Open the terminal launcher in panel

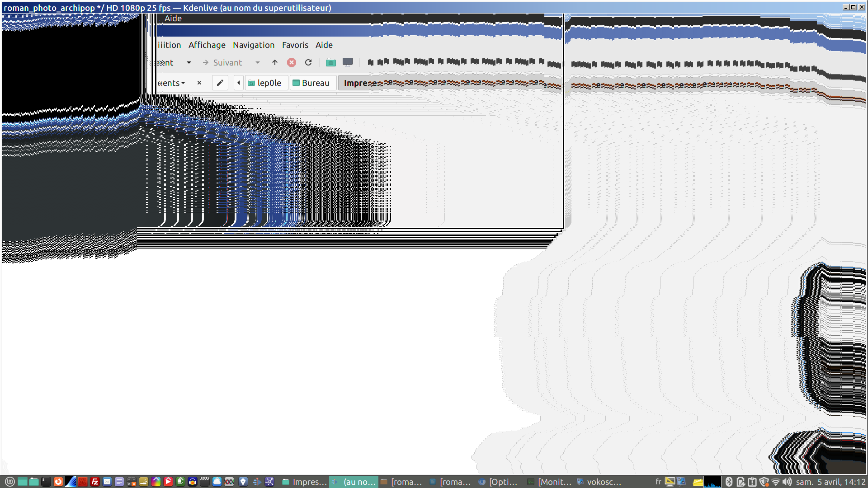click(x=46, y=482)
